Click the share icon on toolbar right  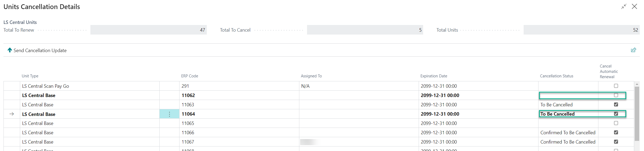pyautogui.click(x=633, y=50)
